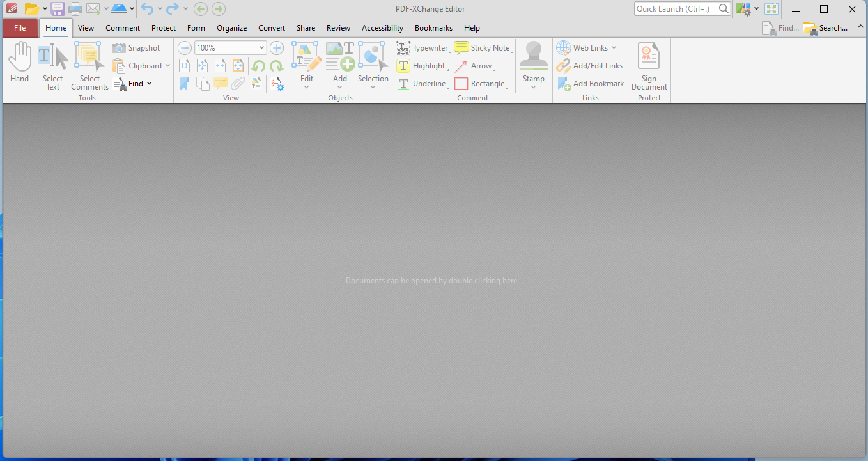
Task: Activate the Select Text tool
Action: [52, 65]
